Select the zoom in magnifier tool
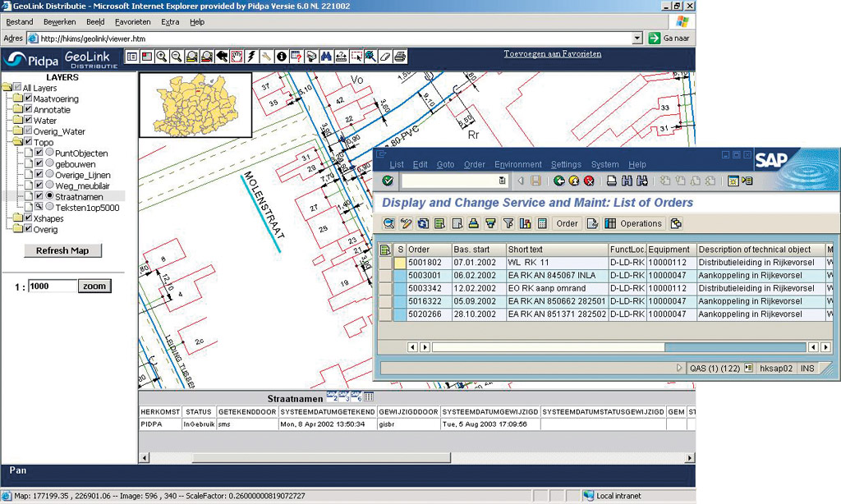The height and width of the screenshot is (504, 841). coord(161,57)
